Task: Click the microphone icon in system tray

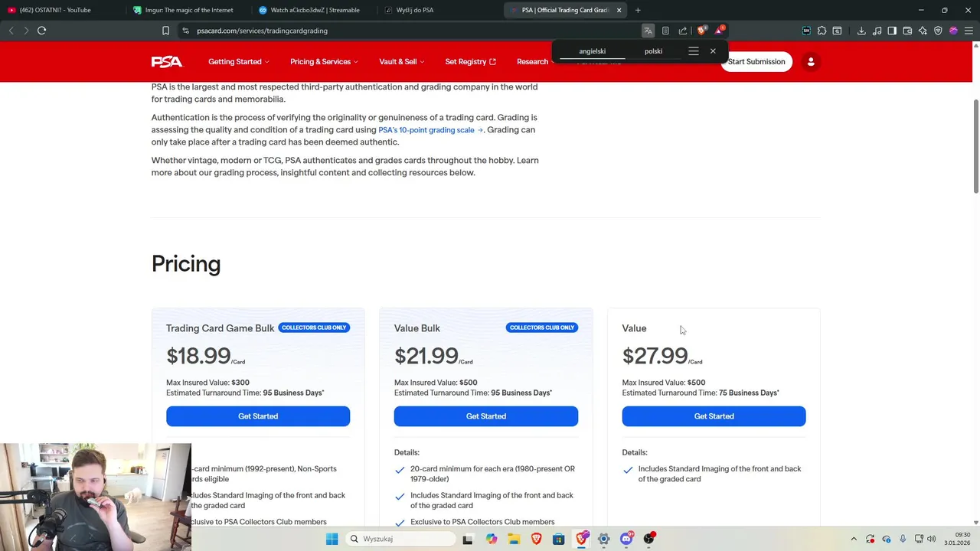Action: point(903,539)
